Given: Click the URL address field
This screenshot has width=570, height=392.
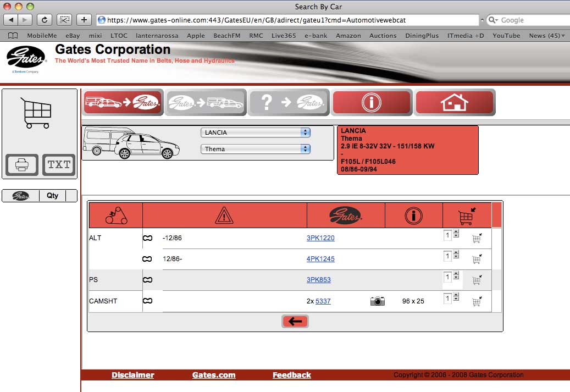Looking at the screenshot, I should (288, 20).
